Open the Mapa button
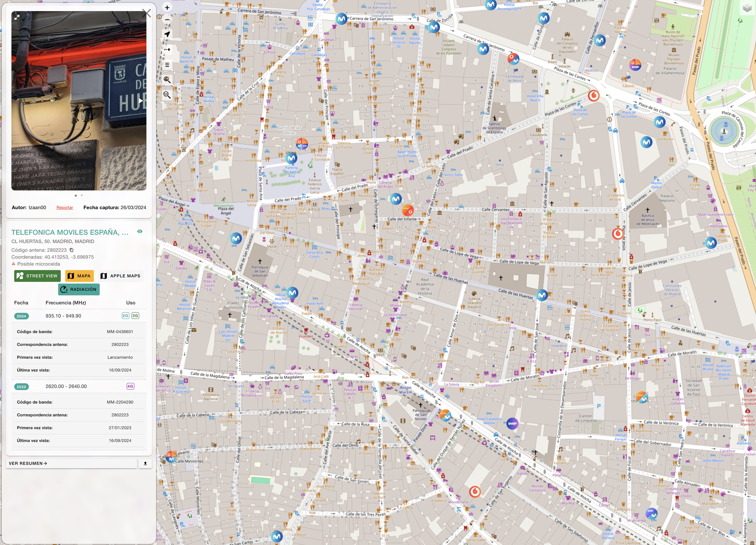 tap(79, 276)
